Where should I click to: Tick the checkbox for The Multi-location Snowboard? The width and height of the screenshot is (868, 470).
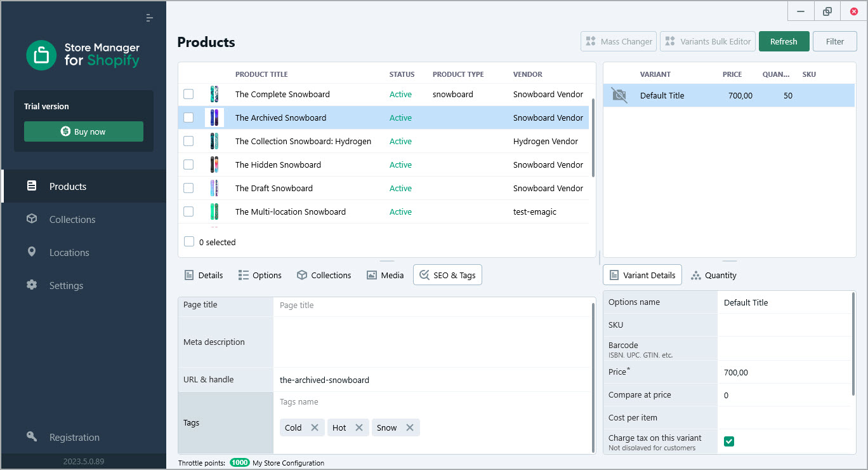tap(188, 211)
